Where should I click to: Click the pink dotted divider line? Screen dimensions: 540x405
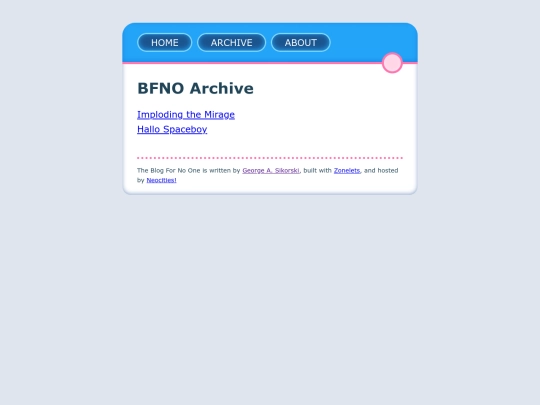pos(270,158)
